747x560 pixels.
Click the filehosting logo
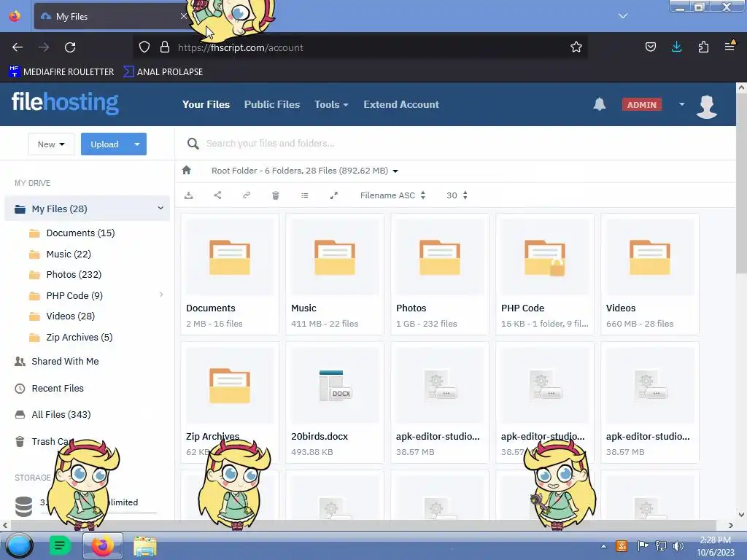(x=65, y=102)
